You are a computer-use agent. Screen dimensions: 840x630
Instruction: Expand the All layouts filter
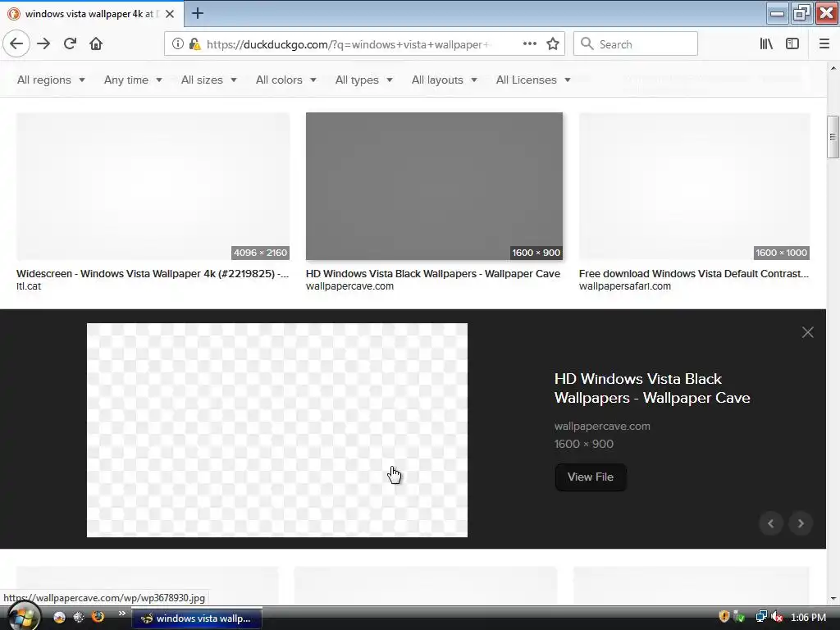tap(444, 80)
